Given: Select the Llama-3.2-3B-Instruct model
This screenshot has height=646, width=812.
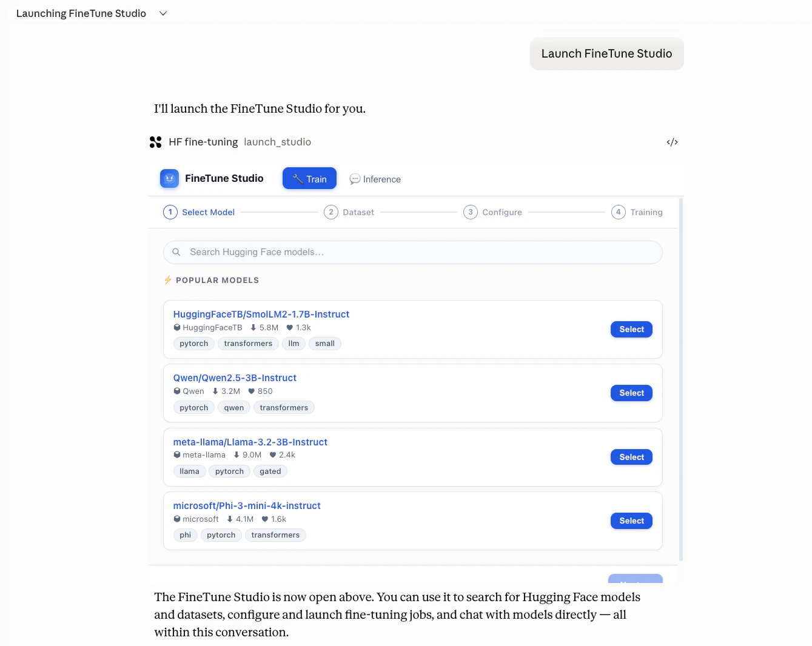Looking at the screenshot, I should [631, 457].
